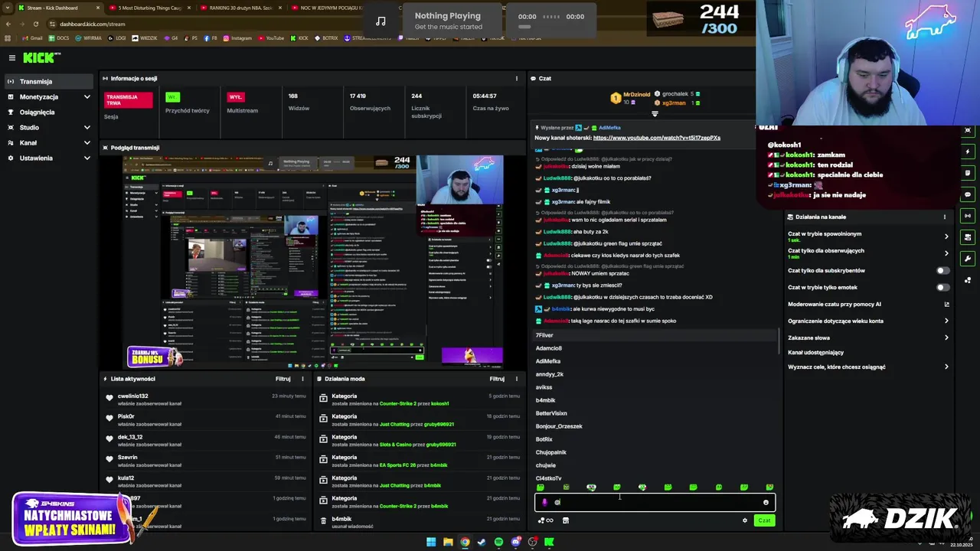Open Gmail bookmark in bookmarks bar

[x=32, y=38]
